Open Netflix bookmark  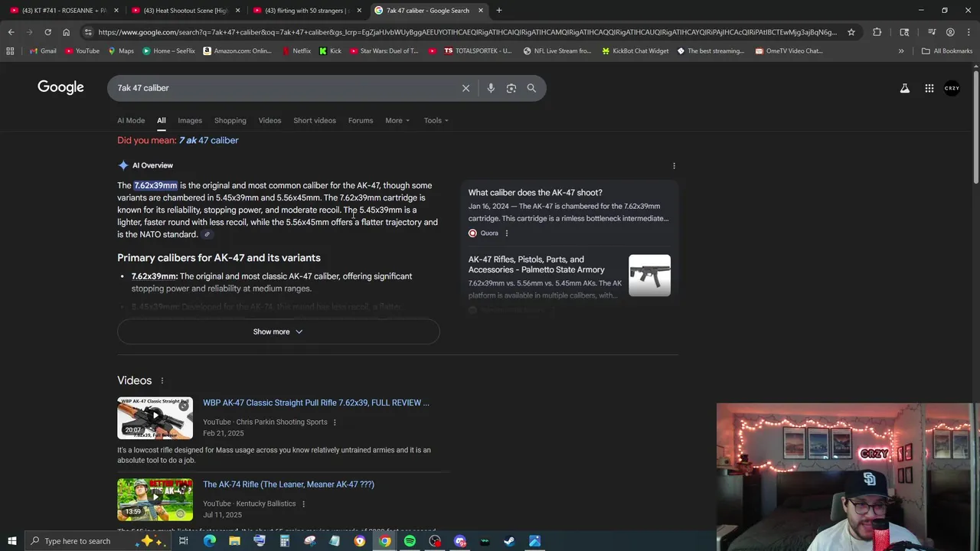(296, 51)
